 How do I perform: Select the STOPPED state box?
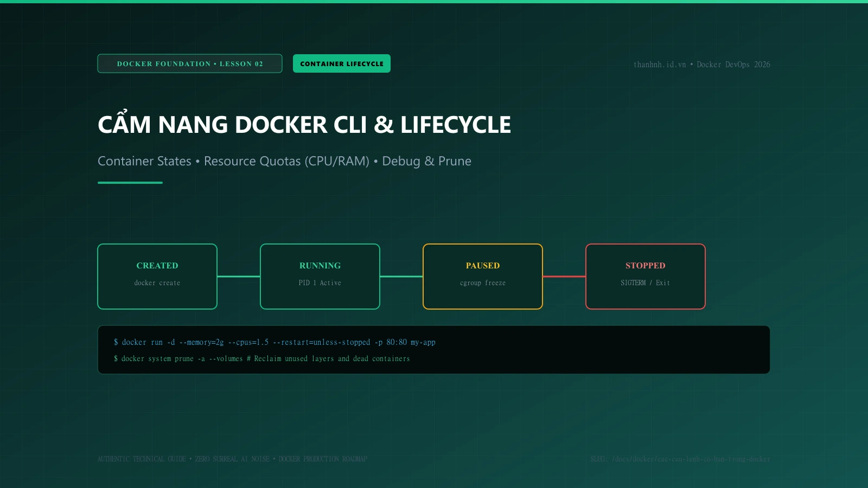pos(646,277)
